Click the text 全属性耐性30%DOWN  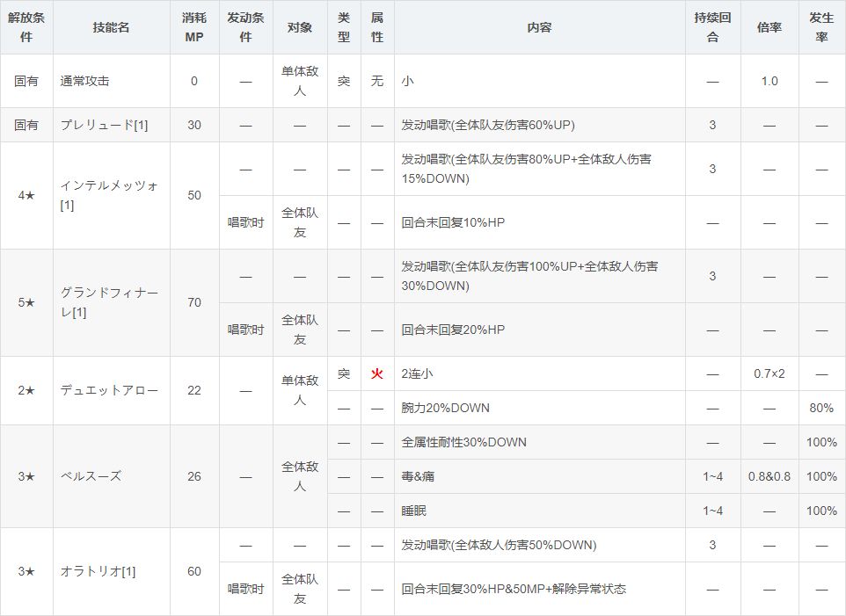(464, 442)
